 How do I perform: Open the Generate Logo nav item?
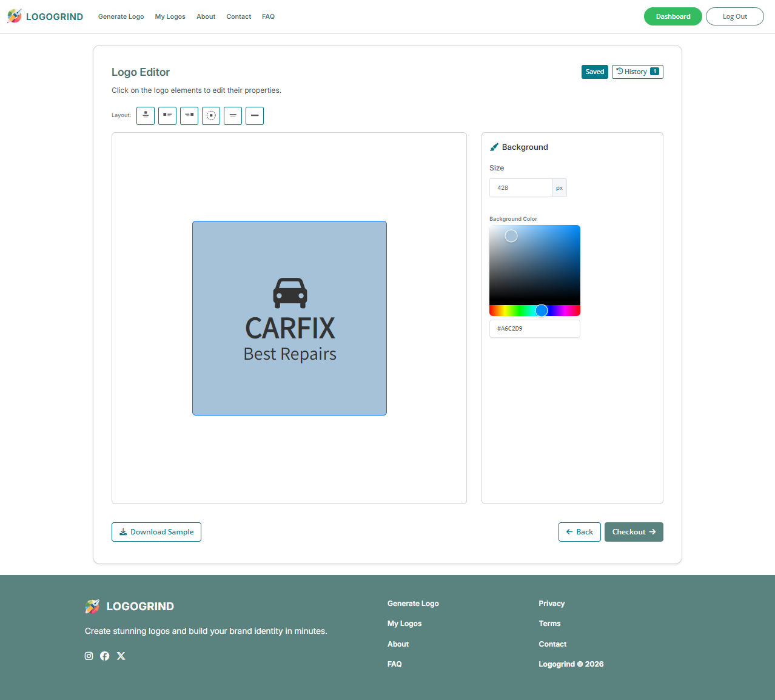click(x=121, y=16)
